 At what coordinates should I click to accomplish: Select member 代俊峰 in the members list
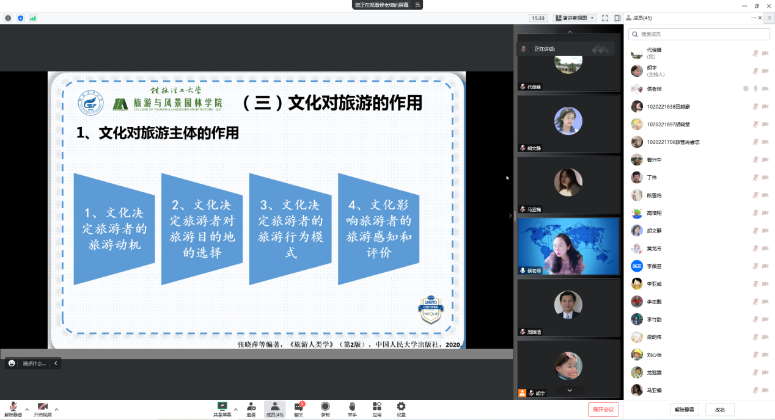pyautogui.click(x=653, y=51)
